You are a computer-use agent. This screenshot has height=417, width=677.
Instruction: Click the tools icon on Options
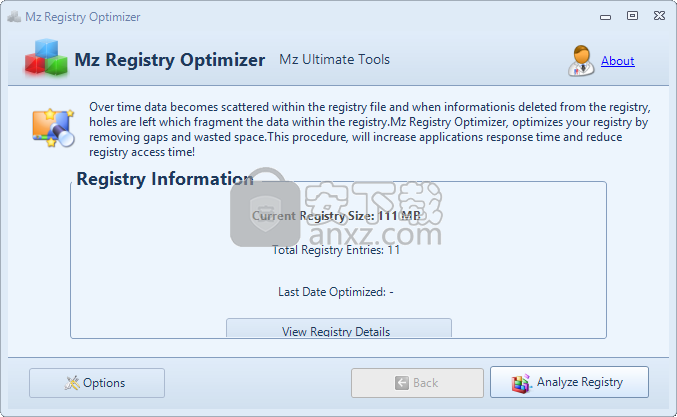click(72, 383)
